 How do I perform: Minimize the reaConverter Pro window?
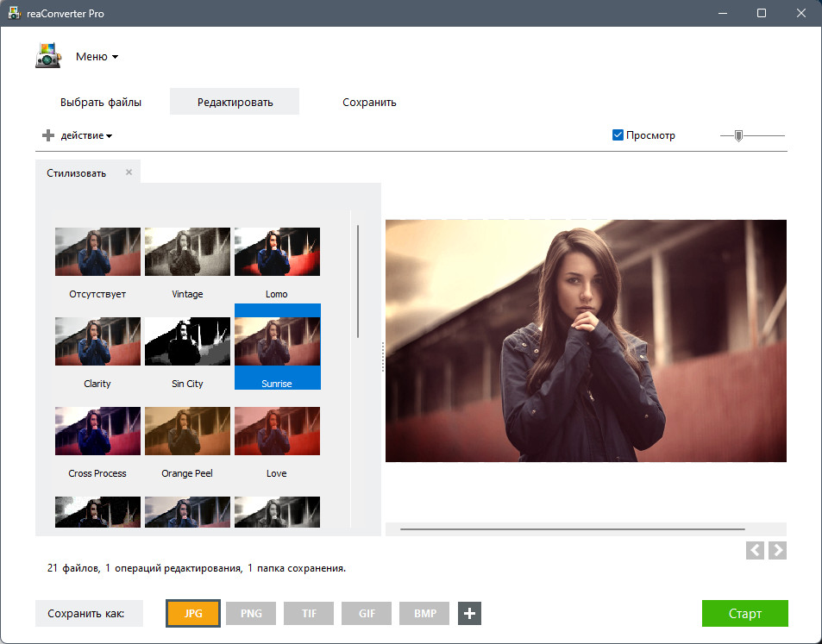point(723,13)
